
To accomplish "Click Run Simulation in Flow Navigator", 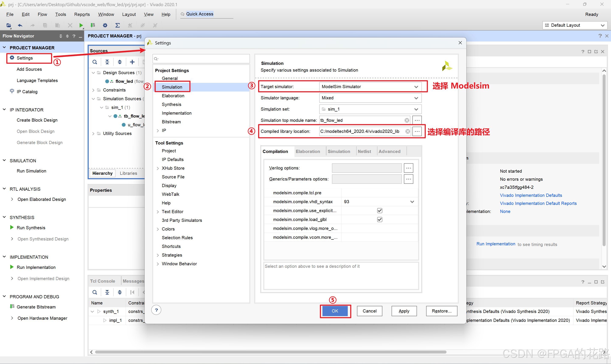I will coord(31,171).
